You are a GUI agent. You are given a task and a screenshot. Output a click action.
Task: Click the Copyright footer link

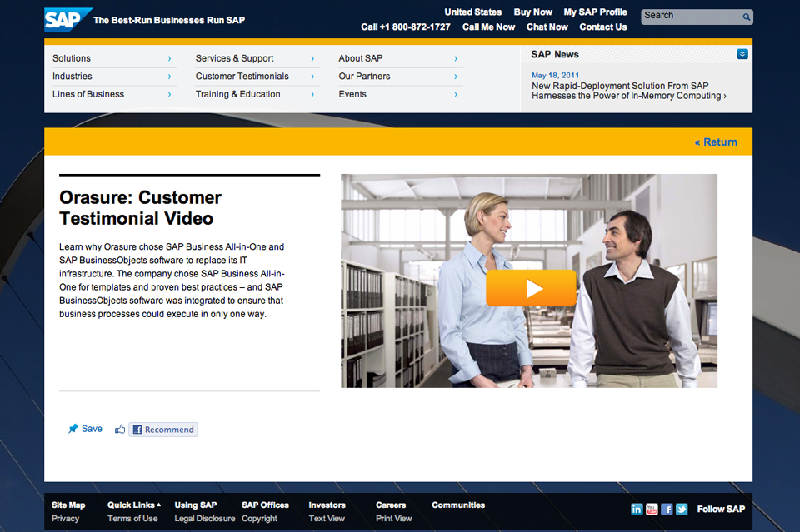(x=260, y=518)
